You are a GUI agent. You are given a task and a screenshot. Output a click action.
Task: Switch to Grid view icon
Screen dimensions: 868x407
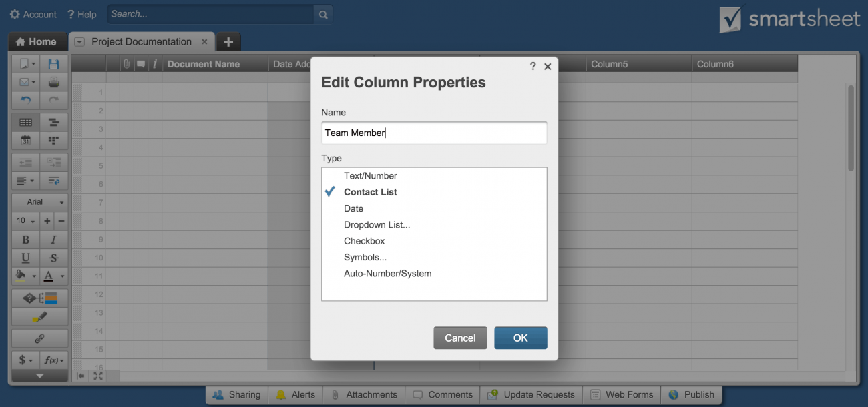tap(25, 122)
